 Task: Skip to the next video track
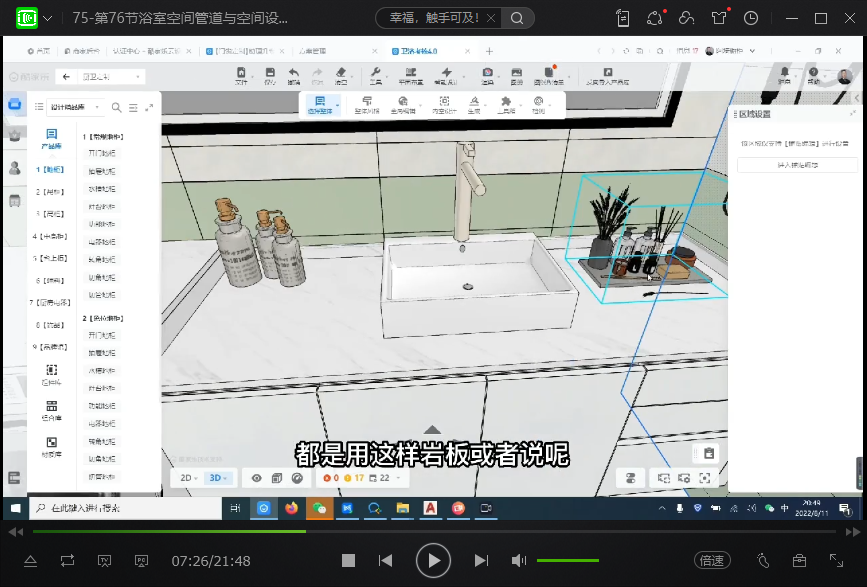click(481, 561)
